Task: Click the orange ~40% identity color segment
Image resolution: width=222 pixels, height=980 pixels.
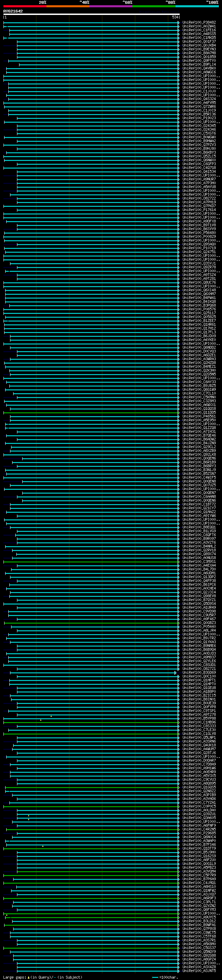Action: (x=68, y=6)
